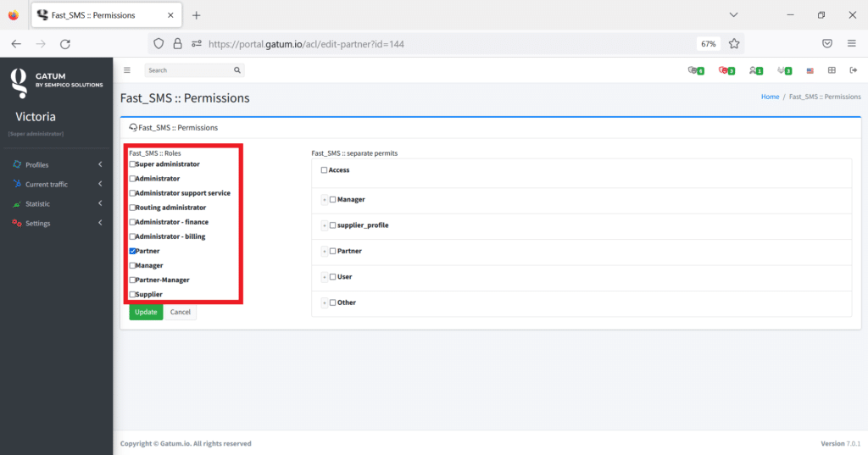
Task: Open the Pocket save icon
Action: point(827,44)
